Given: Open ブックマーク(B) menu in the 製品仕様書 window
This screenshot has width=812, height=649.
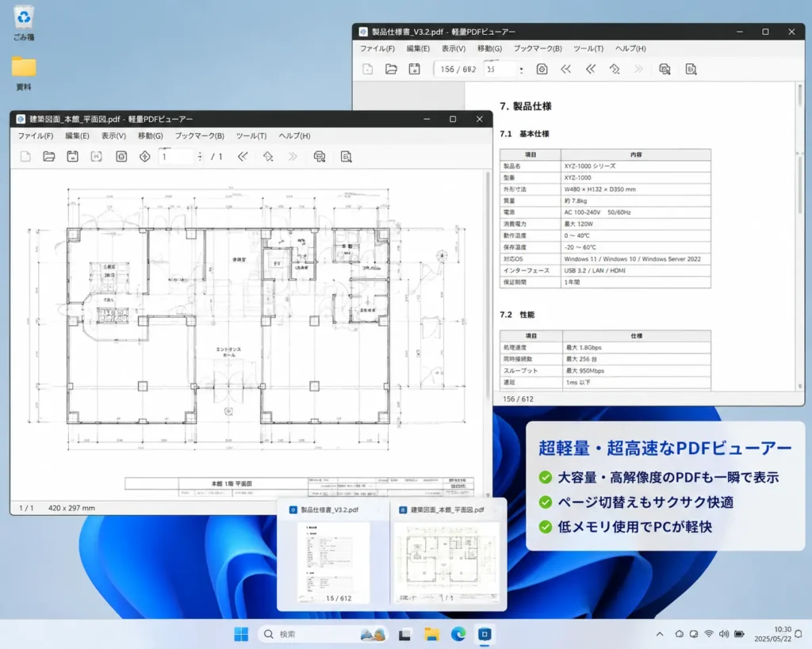Looking at the screenshot, I should (x=538, y=48).
